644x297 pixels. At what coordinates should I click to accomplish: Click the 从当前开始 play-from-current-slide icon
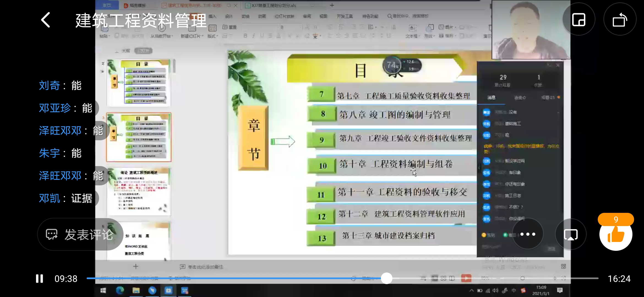pyautogui.click(x=162, y=29)
